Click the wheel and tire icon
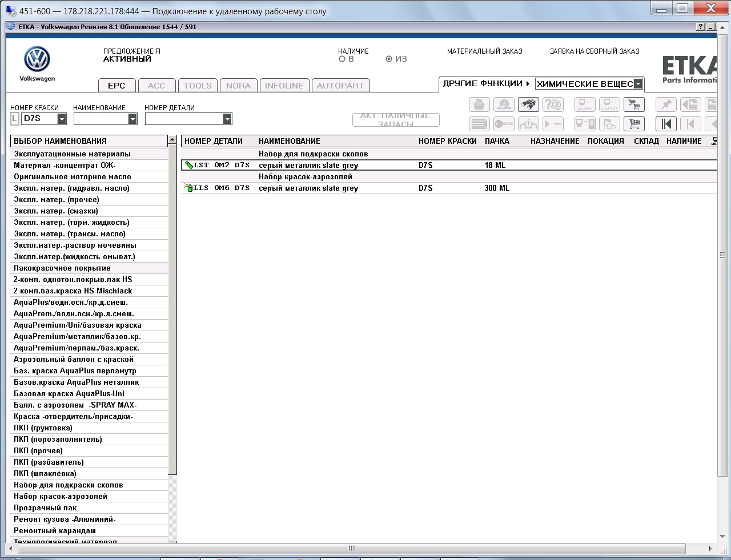Image resolution: width=731 pixels, height=560 pixels. 504,104
